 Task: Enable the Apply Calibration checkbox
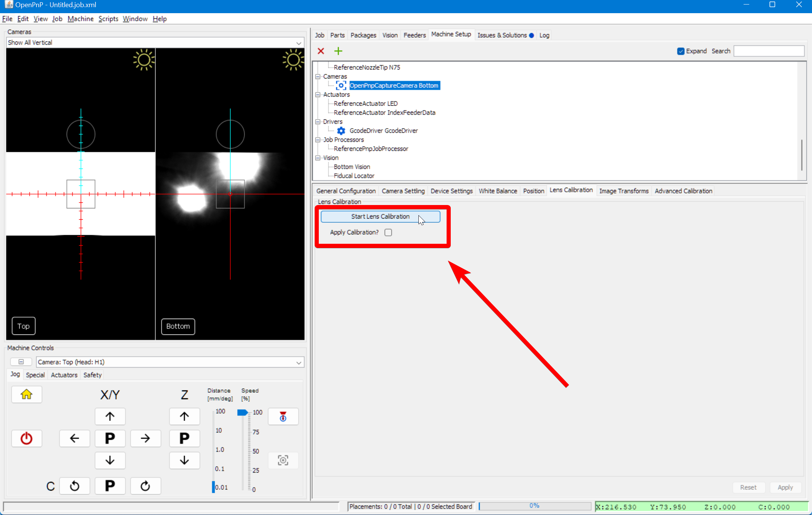pyautogui.click(x=388, y=232)
